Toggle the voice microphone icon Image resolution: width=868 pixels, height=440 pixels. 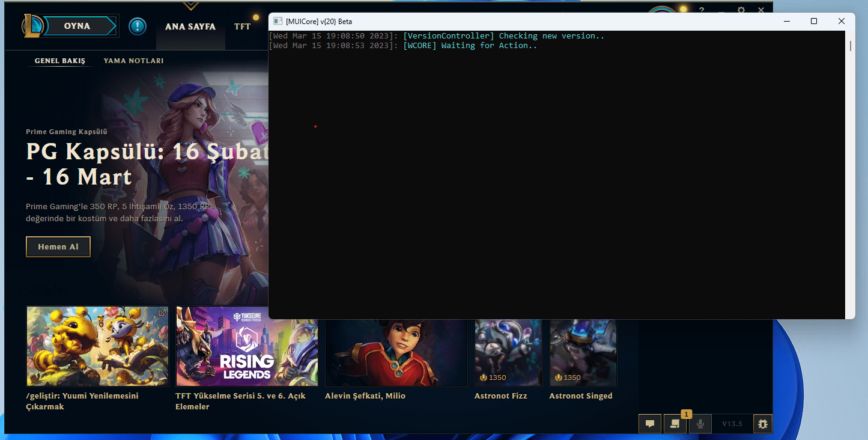coord(700,424)
